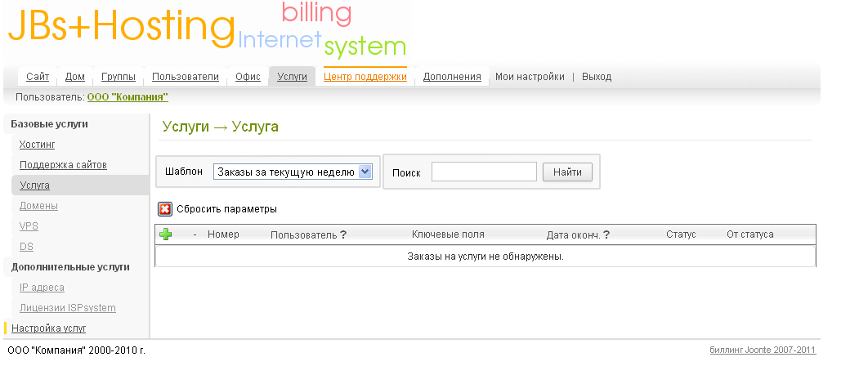Click question mark beside Пользователь column
This screenshot has height=375, width=868.
coord(343,235)
